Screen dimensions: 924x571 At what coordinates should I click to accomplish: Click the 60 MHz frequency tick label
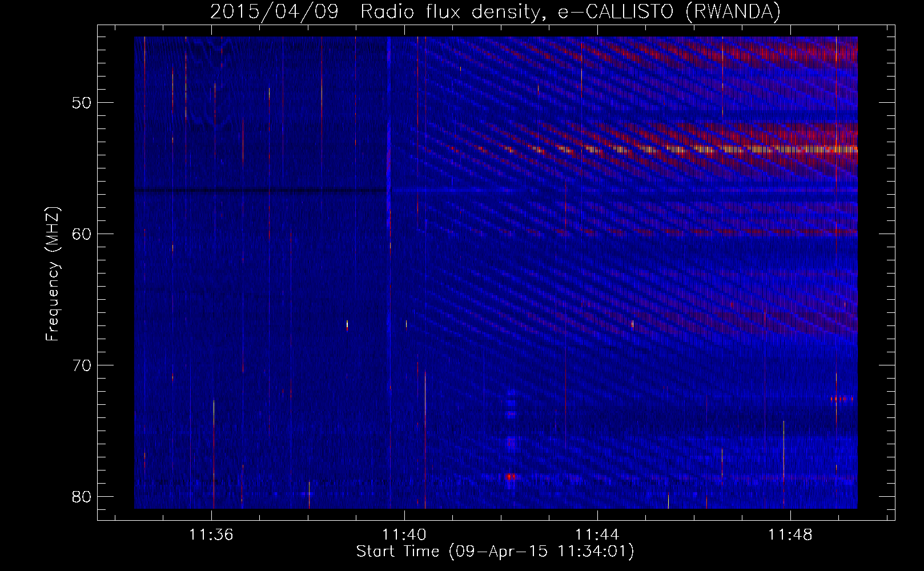click(82, 234)
